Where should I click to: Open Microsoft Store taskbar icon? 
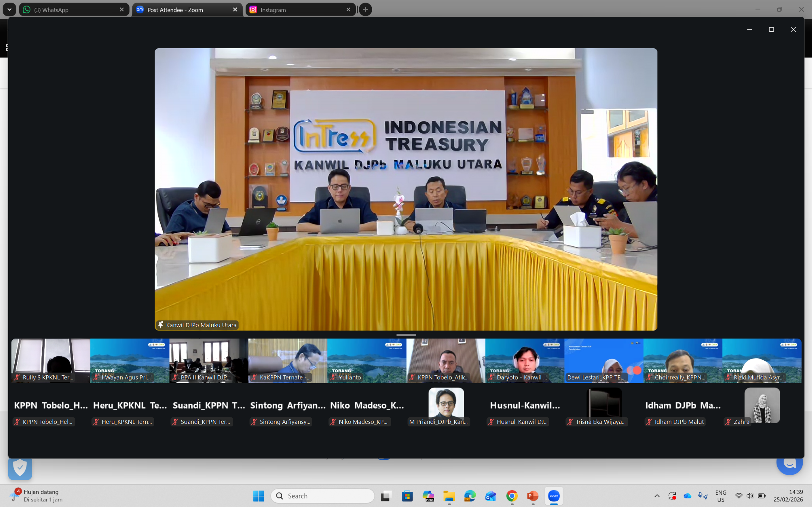pos(407,496)
